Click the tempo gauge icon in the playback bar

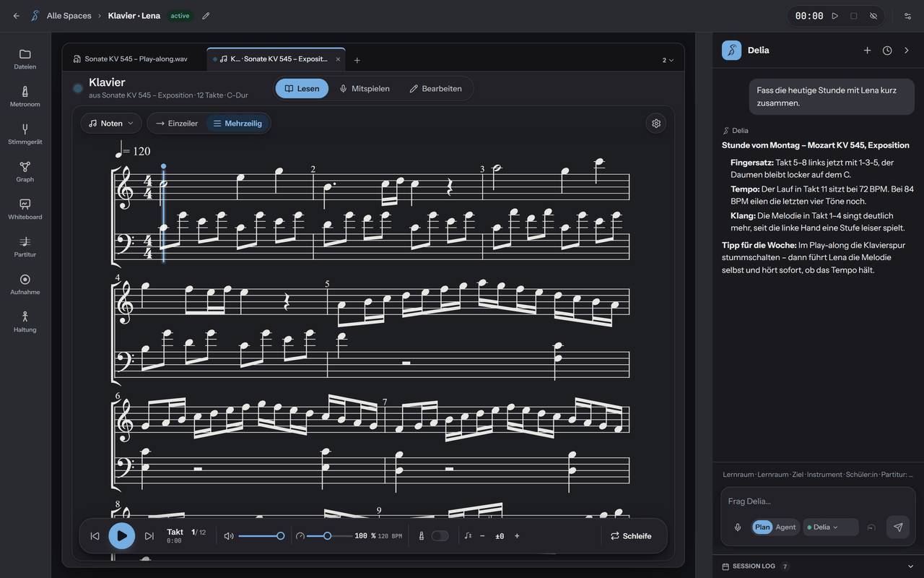(300, 536)
